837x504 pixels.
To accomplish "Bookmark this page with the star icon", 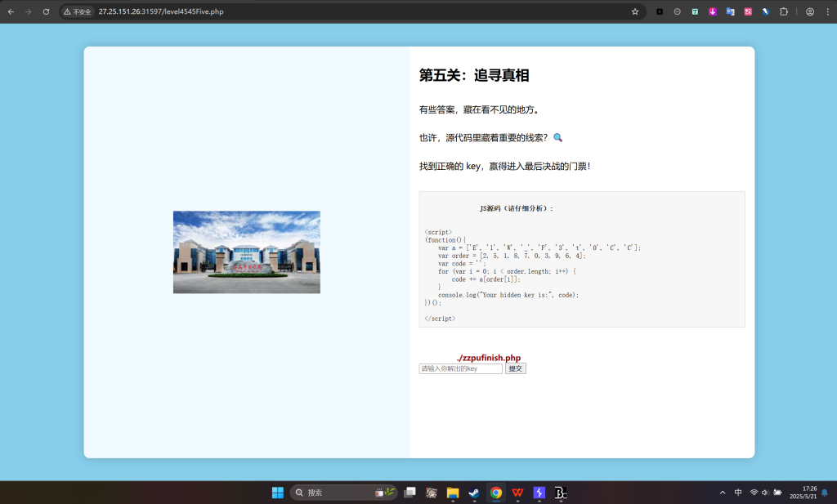I will click(634, 11).
